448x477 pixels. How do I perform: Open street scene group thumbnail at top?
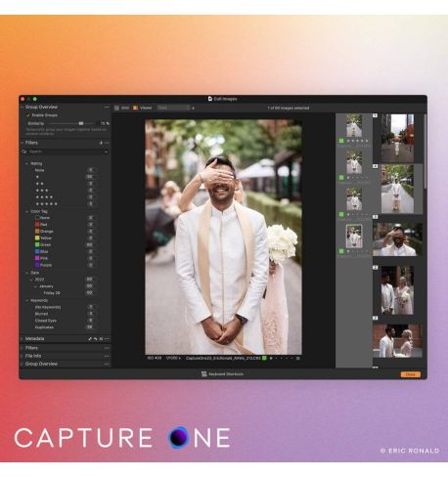(397, 138)
